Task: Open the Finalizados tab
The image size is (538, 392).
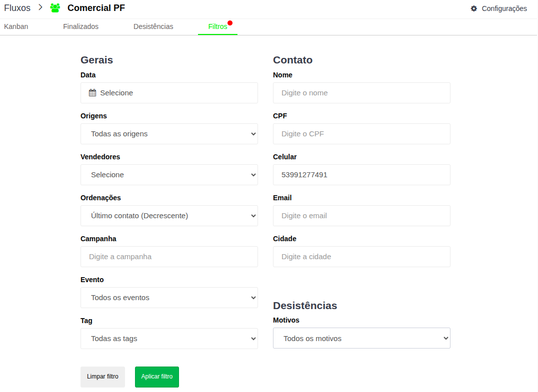Action: click(80, 26)
